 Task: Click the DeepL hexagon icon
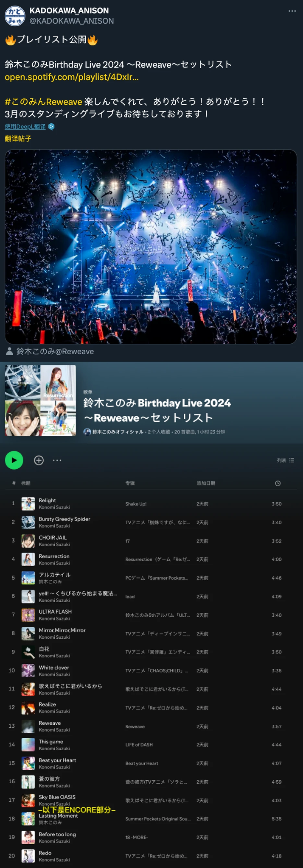[51, 126]
